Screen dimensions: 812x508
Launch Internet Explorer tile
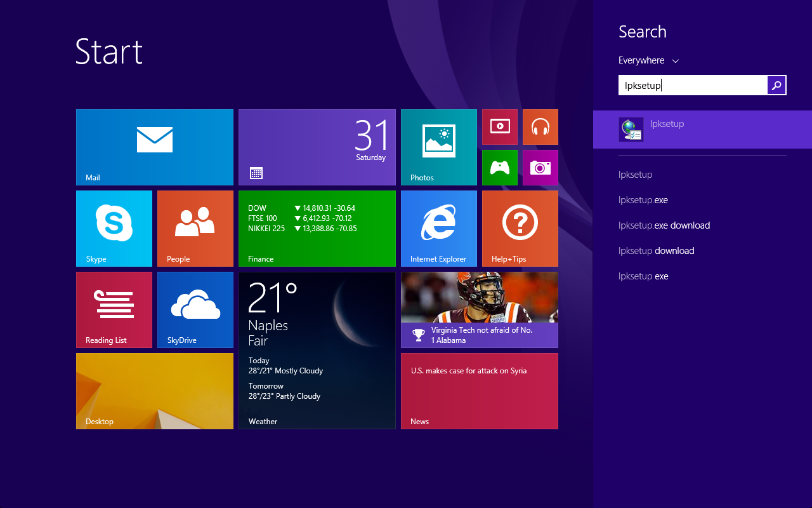[x=439, y=229]
